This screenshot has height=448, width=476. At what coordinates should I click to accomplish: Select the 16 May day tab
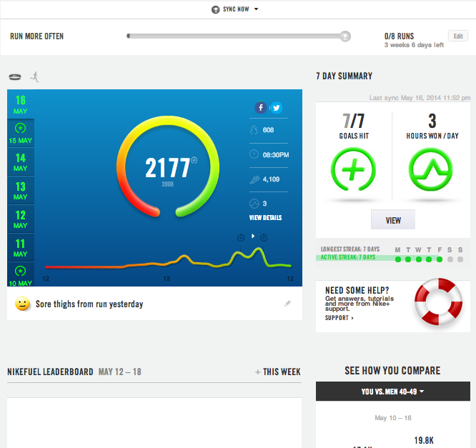pyautogui.click(x=21, y=104)
